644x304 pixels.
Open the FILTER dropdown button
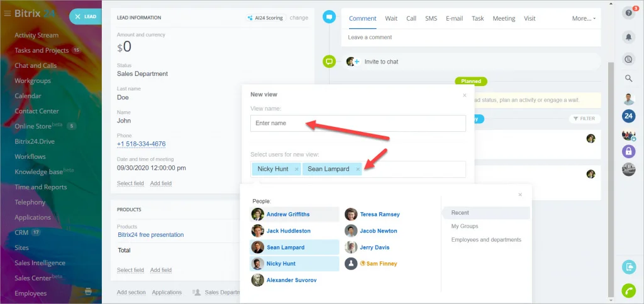click(584, 119)
